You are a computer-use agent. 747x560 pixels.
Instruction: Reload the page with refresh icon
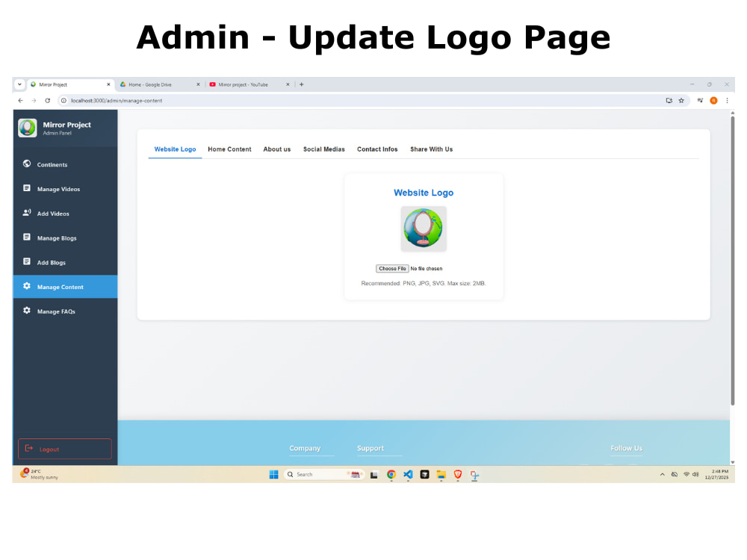pos(48,101)
